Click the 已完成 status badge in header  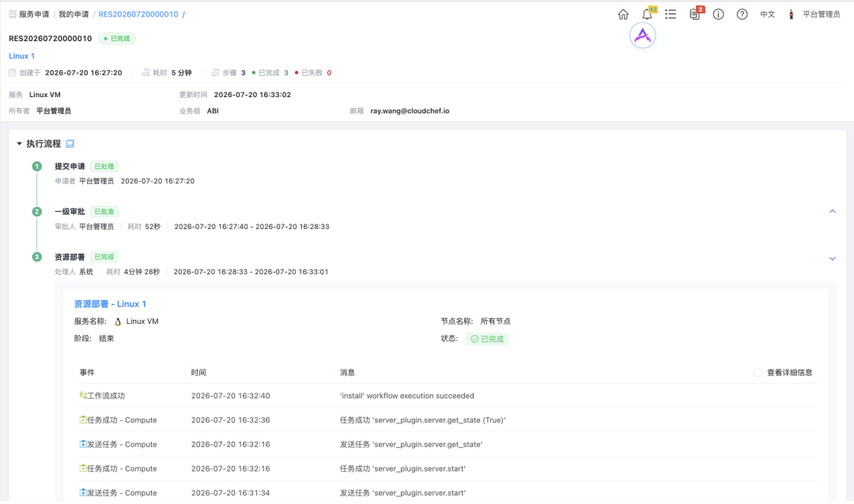tap(117, 39)
